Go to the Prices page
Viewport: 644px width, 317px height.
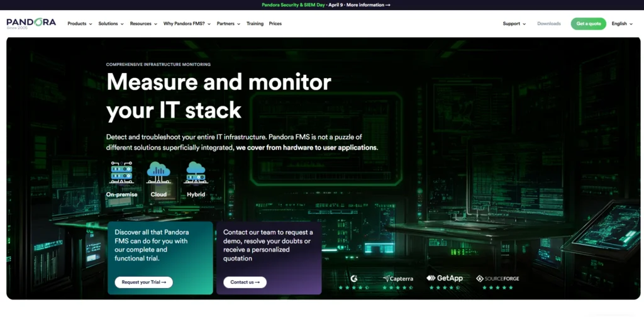pos(275,24)
